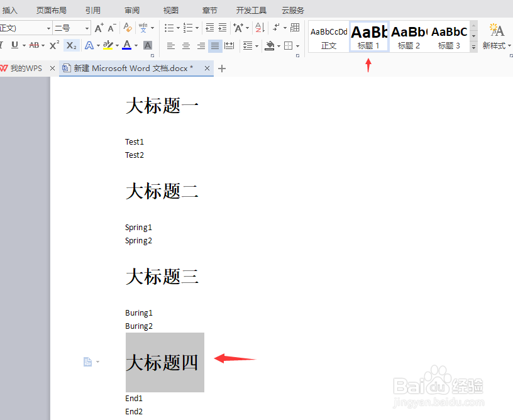Decrease font size with A- button
Screen dimensions: 513x420
[112, 28]
